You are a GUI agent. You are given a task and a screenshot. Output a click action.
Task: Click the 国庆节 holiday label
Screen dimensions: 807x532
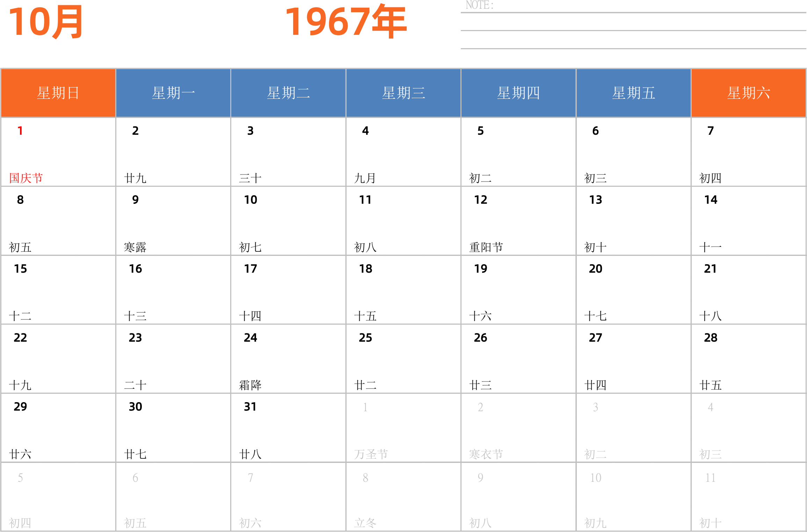[26, 178]
